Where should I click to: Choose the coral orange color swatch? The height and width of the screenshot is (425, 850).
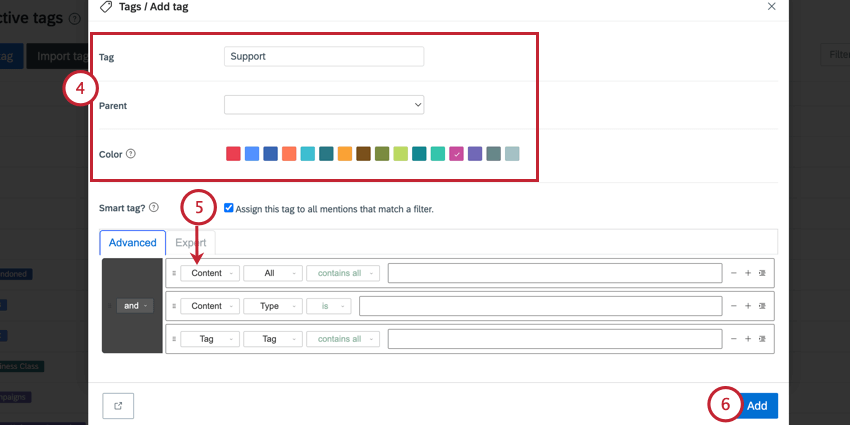(x=289, y=154)
